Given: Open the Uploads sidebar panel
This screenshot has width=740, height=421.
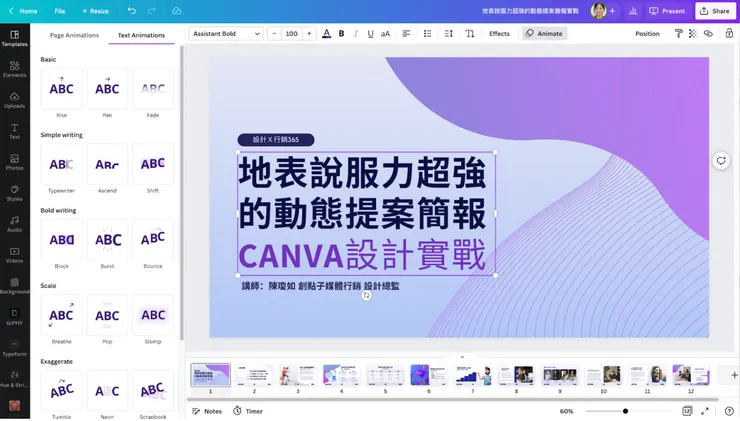Looking at the screenshot, I should pos(15,101).
